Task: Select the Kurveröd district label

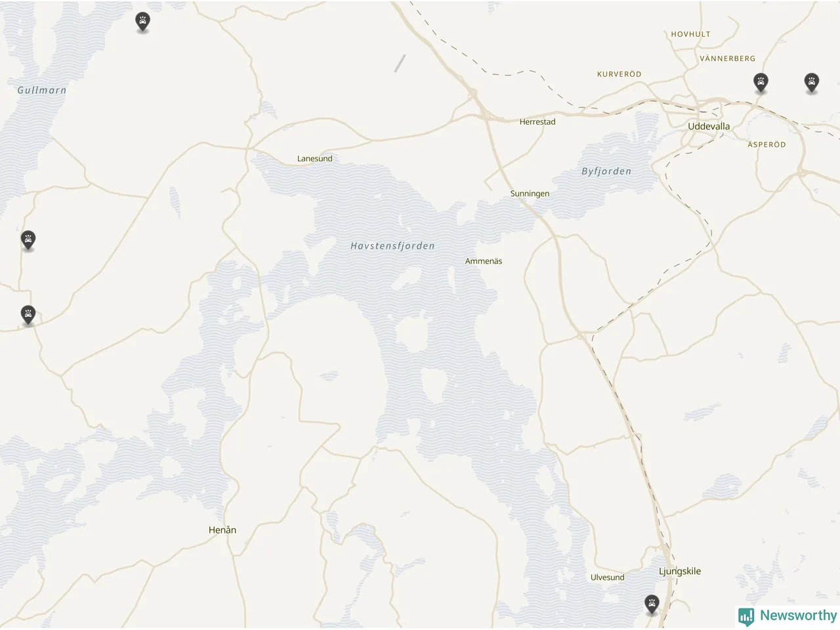Action: pyautogui.click(x=619, y=74)
